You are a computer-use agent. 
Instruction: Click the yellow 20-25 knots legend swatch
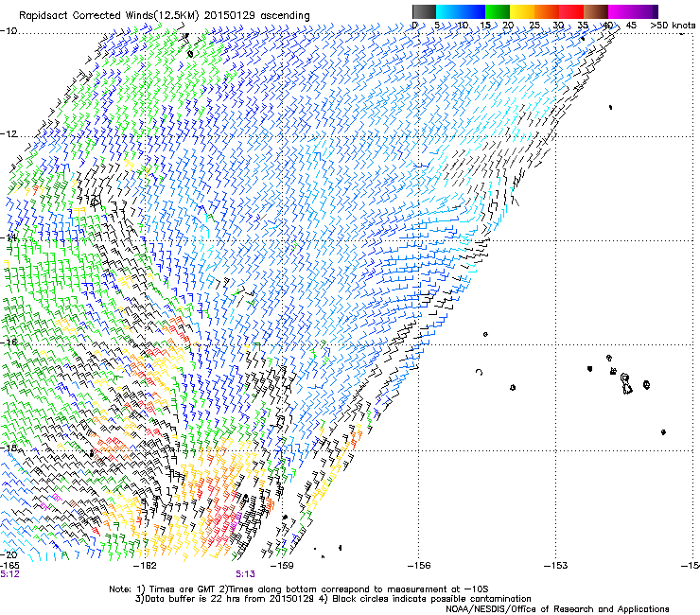click(522, 11)
